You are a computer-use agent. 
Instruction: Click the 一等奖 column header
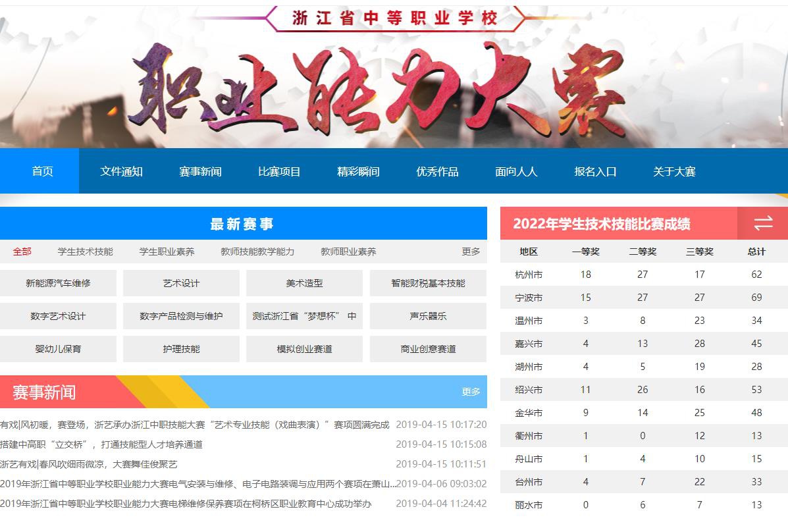point(585,252)
